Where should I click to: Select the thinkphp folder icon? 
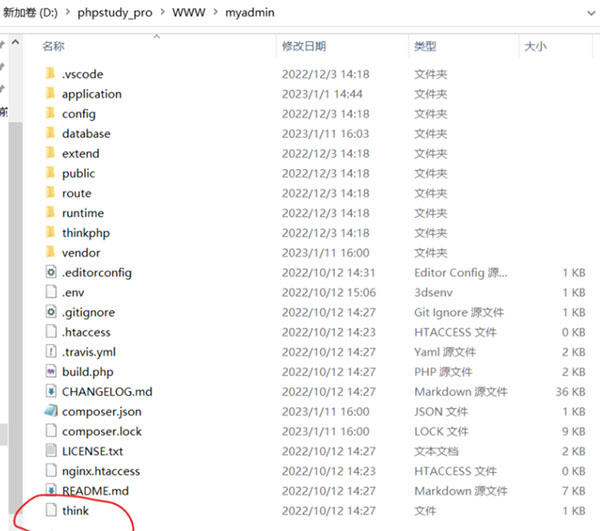(x=50, y=231)
